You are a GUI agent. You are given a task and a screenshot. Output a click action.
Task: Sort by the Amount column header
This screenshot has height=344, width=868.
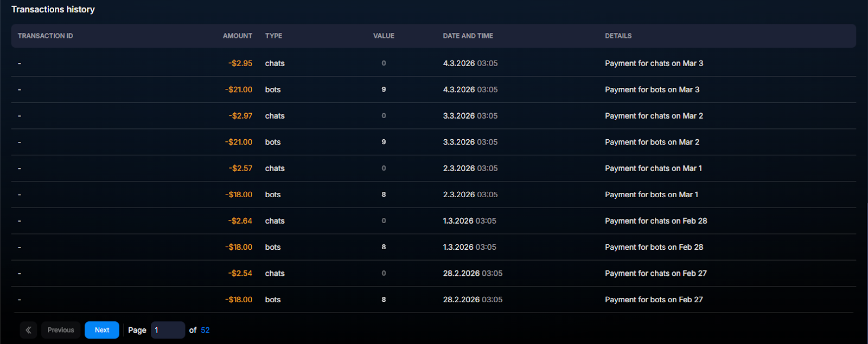[x=238, y=36]
